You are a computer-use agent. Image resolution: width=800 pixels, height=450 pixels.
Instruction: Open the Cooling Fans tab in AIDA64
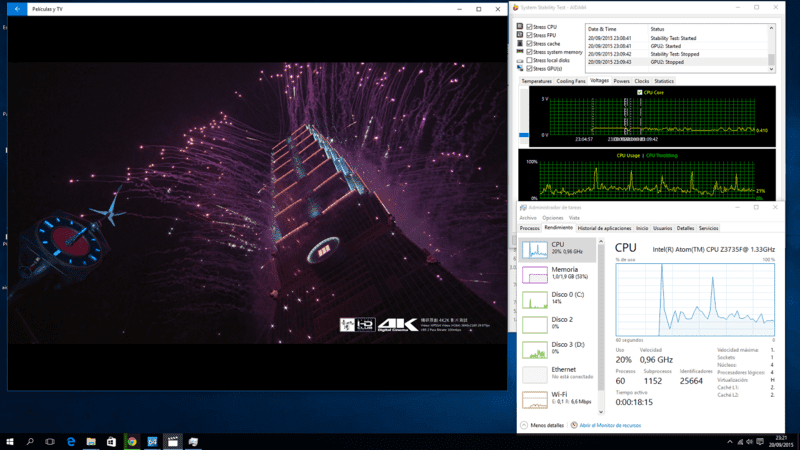point(570,81)
